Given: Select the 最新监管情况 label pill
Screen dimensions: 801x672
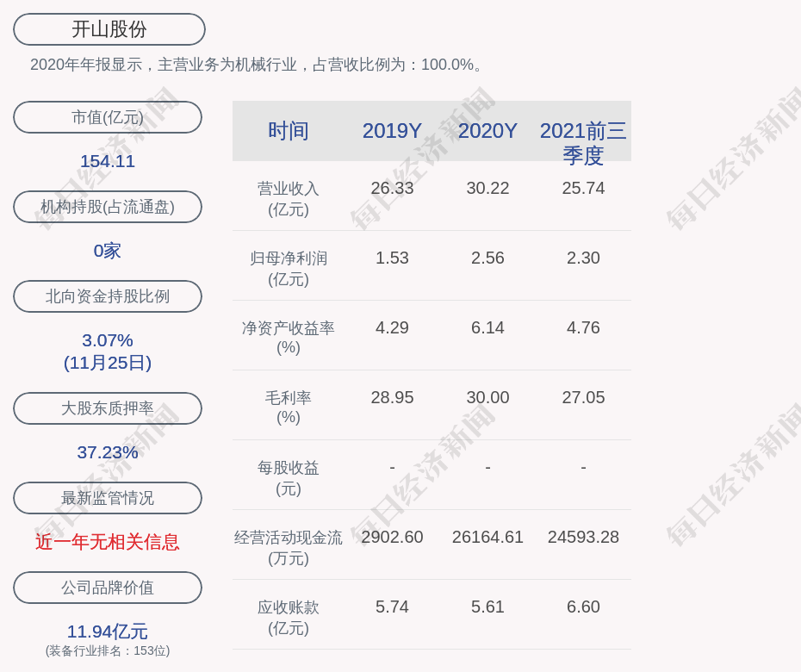Looking at the screenshot, I should (x=108, y=498).
